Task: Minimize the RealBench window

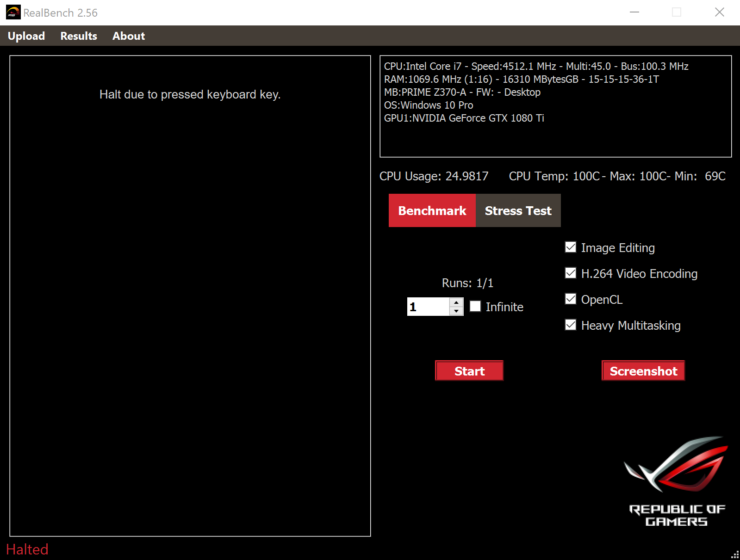Action: click(634, 12)
